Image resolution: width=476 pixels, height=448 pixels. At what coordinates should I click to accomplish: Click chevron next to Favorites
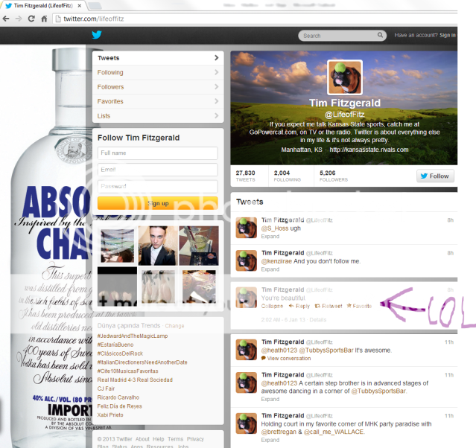click(217, 101)
